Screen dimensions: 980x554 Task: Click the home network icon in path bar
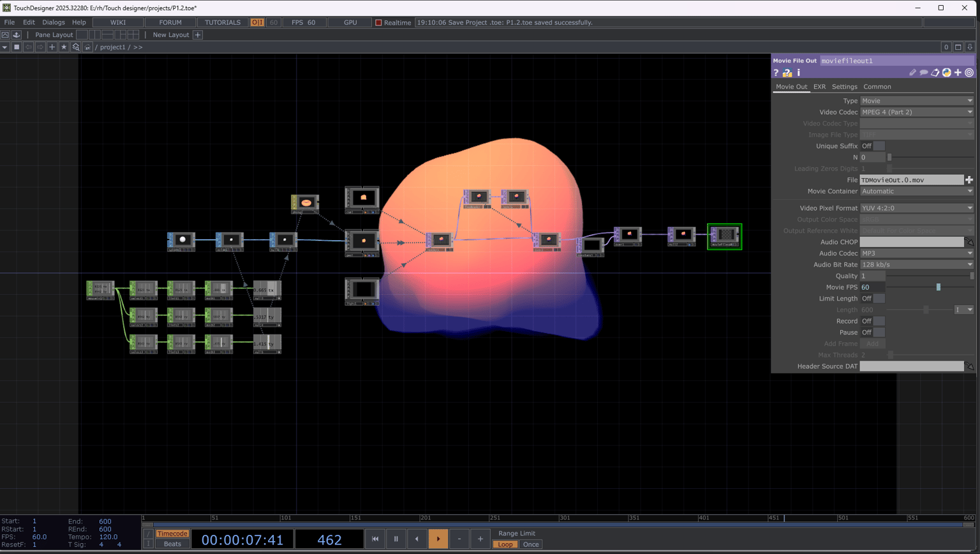click(87, 47)
